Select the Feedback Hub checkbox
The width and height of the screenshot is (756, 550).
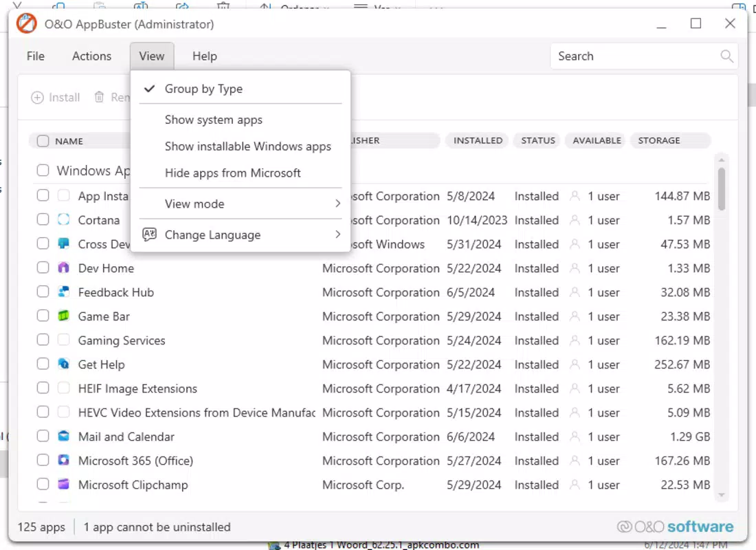click(x=43, y=292)
